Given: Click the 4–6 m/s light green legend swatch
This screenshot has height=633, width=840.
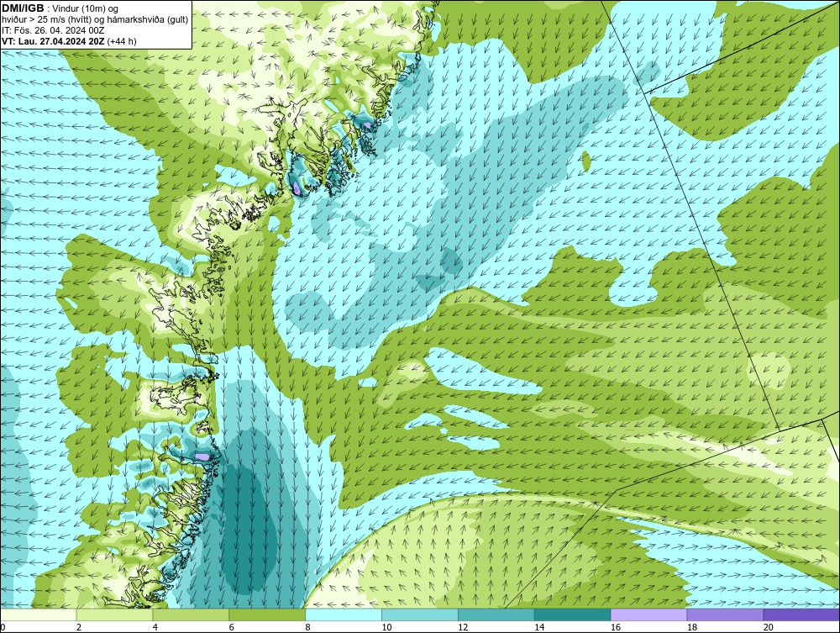Looking at the screenshot, I should pos(191,615).
